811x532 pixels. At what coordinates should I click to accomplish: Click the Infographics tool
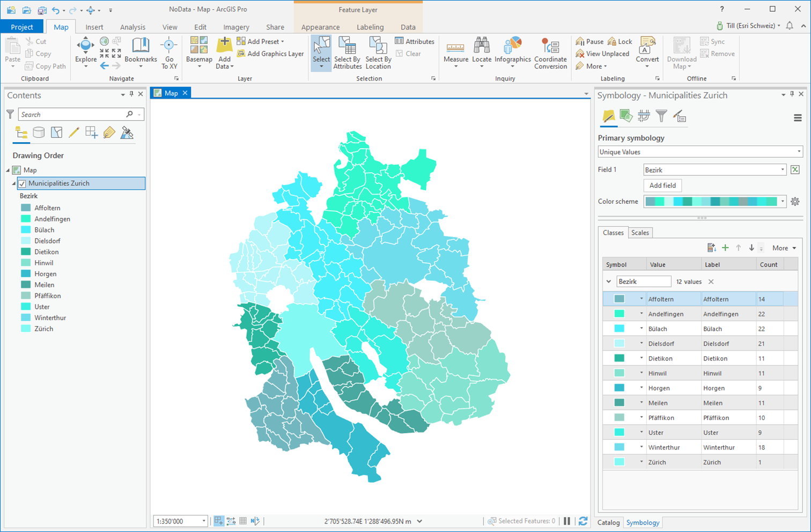(512, 53)
